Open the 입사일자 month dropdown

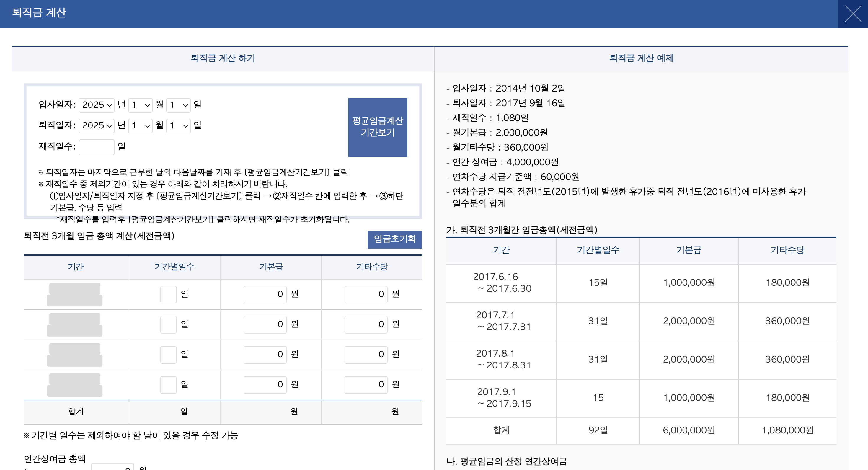[140, 105]
